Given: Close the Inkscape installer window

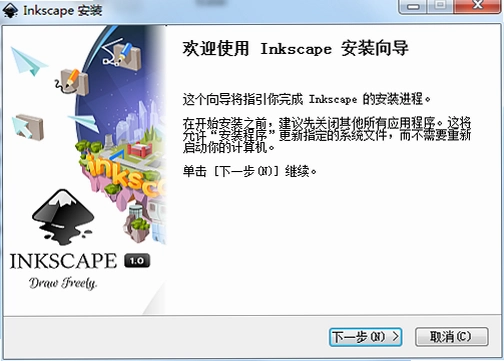Looking at the screenshot, I should click(x=478, y=6).
